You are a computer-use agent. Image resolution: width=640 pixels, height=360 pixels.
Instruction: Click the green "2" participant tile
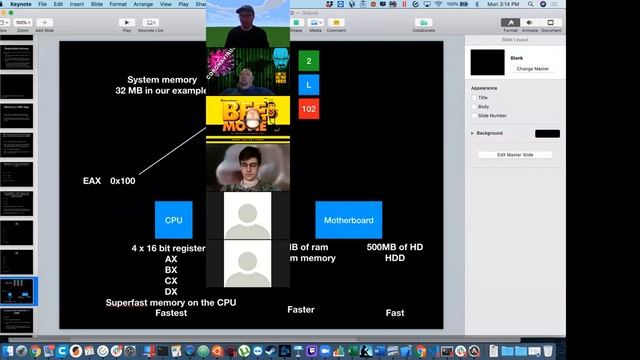click(x=309, y=61)
